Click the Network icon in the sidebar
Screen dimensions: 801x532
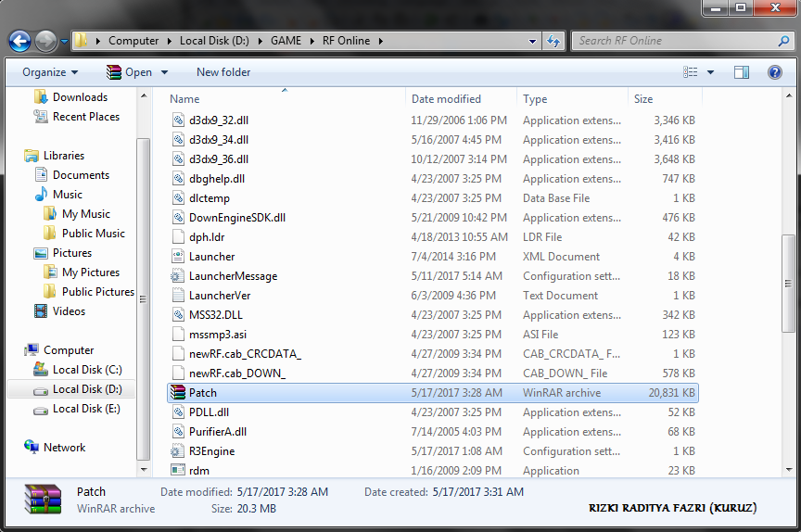(x=32, y=447)
